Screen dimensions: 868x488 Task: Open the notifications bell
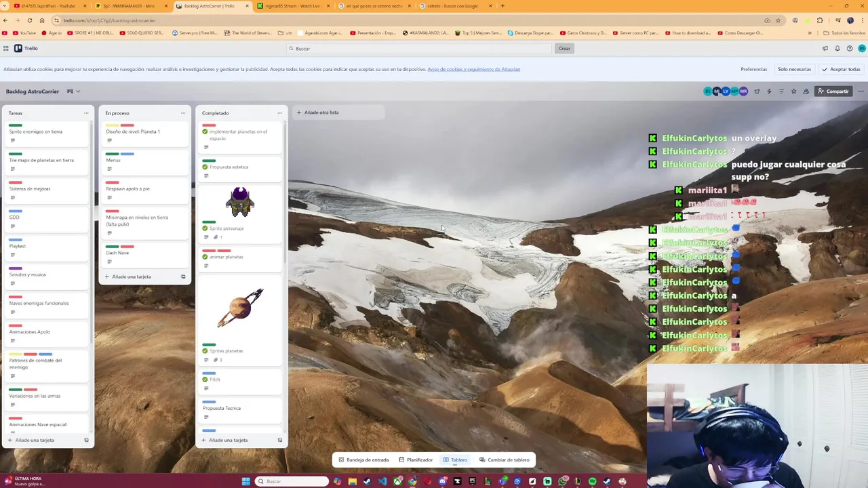coord(837,48)
